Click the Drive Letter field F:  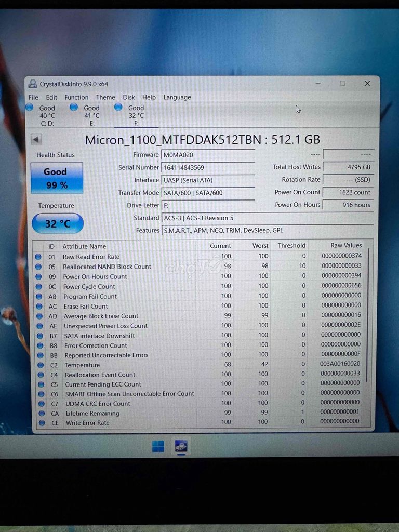pos(208,206)
